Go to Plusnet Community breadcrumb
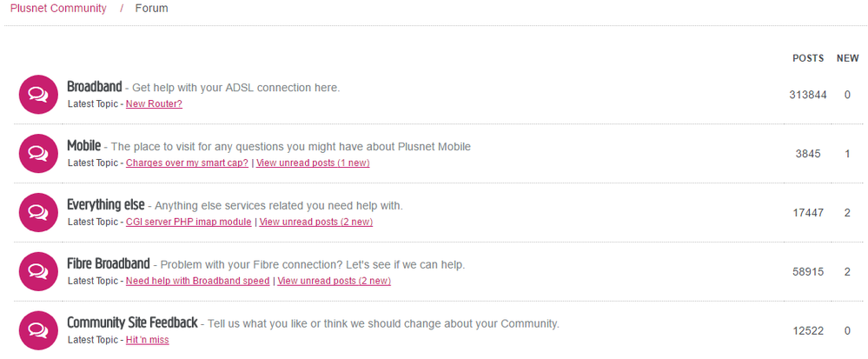Screen dimensions: 868x359 point(58,9)
